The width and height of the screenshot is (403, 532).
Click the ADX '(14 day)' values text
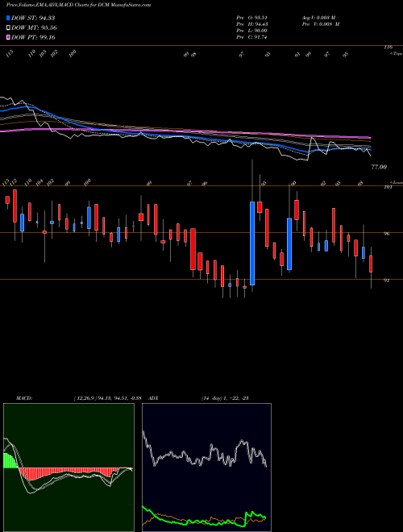click(225, 398)
